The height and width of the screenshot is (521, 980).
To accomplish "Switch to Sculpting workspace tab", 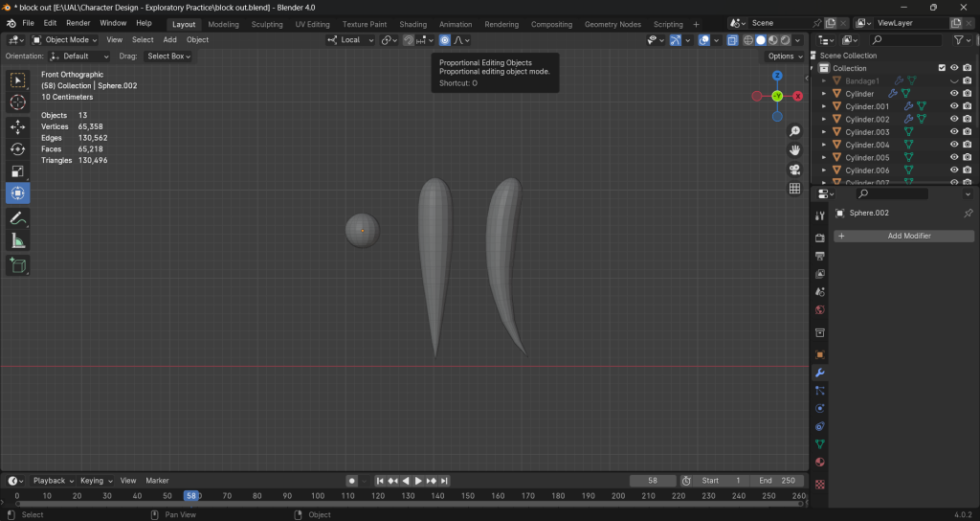I will coord(267,24).
